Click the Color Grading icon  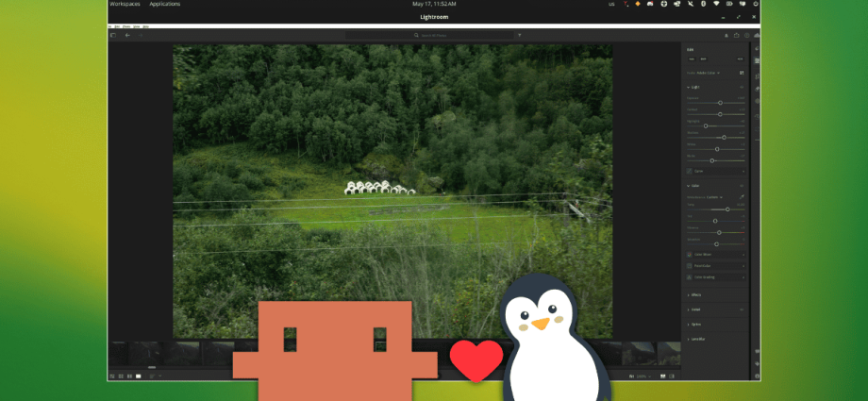(x=689, y=277)
